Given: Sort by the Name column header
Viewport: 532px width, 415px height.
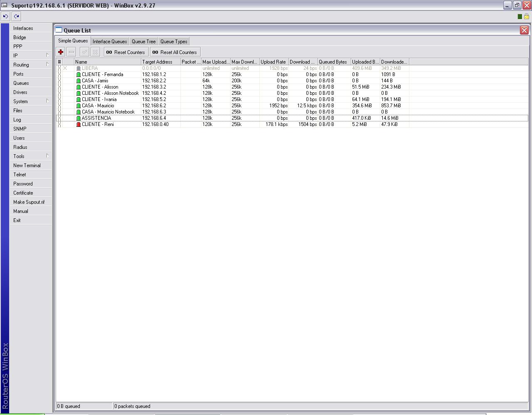Looking at the screenshot, I should tap(108, 62).
